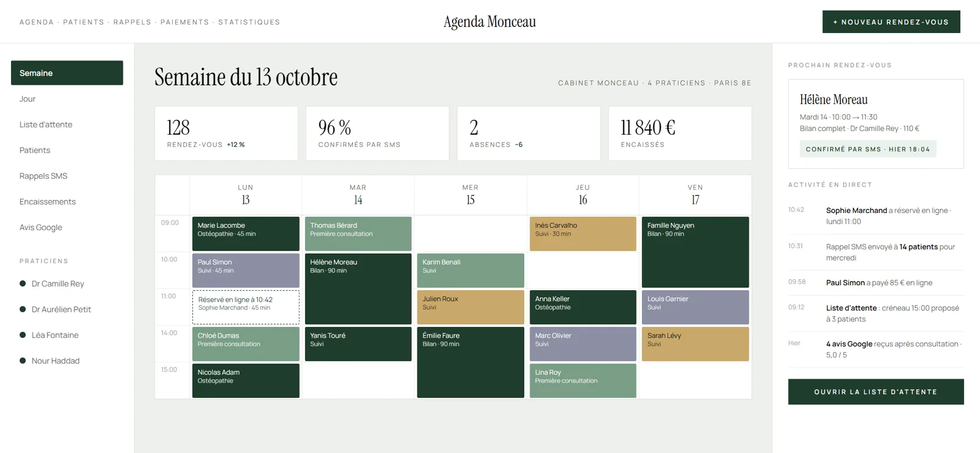Open Patients in the sidebar
The height and width of the screenshot is (453, 980).
(67, 150)
